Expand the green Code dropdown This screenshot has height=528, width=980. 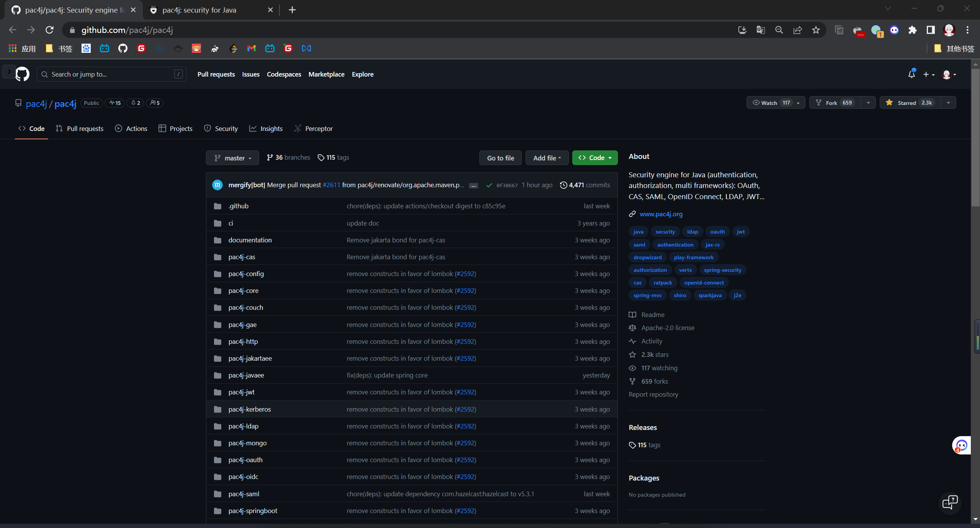tap(595, 158)
